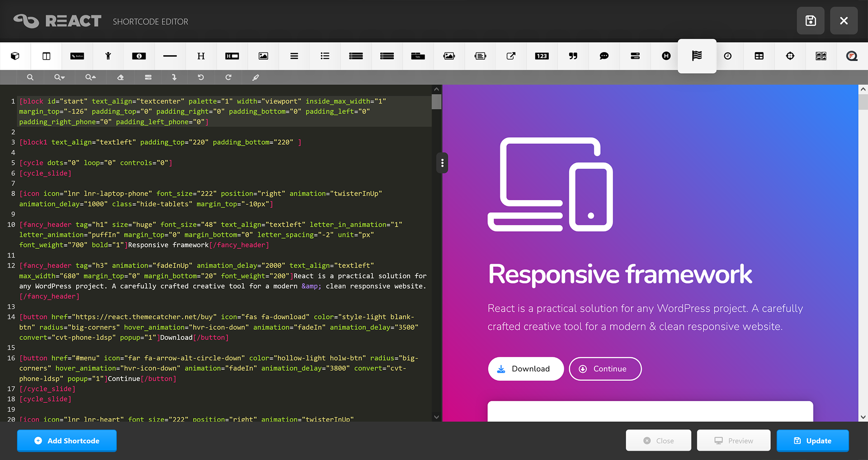The width and height of the screenshot is (868, 460).
Task: Insert a heading with the H icon
Action: click(201, 56)
